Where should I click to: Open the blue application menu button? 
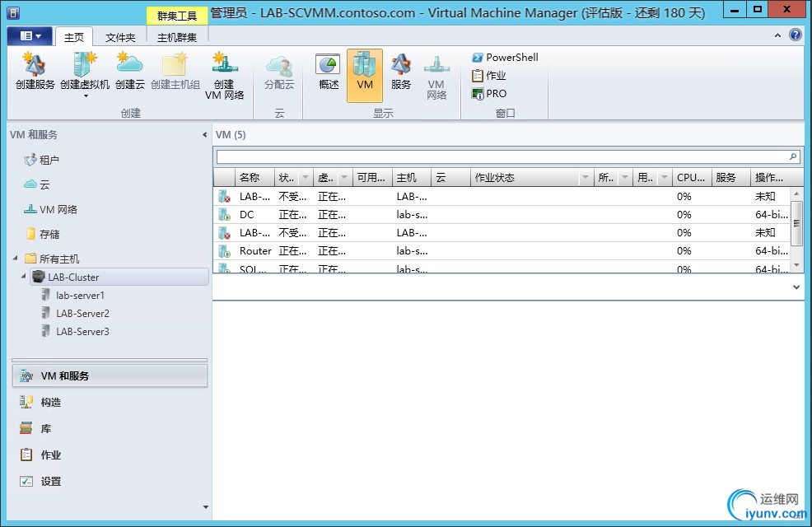point(30,36)
